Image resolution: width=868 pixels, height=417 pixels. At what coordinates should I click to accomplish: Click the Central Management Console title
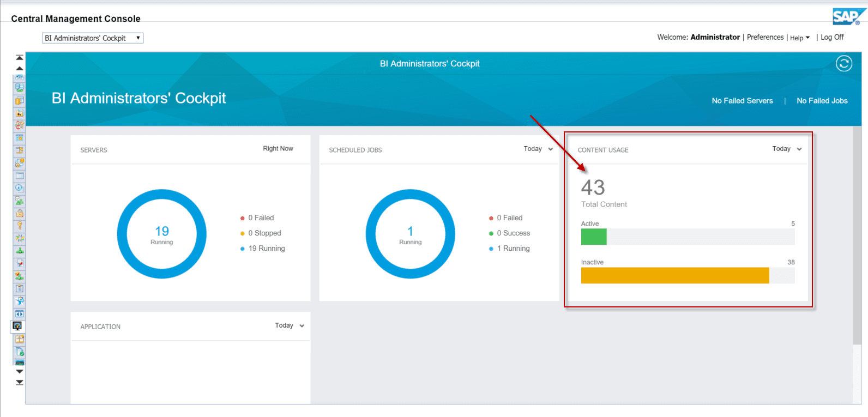coord(76,19)
